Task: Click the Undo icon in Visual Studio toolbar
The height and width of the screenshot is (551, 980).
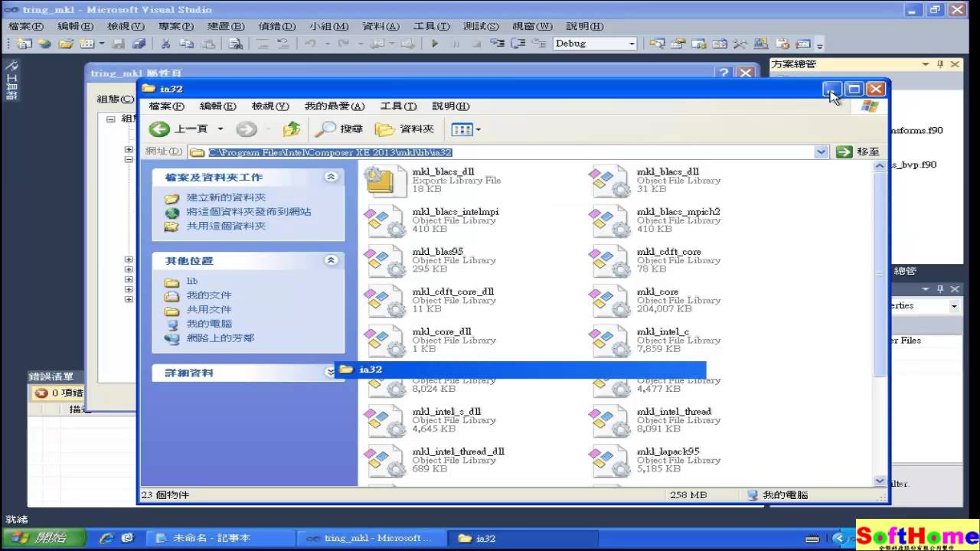Action: pyautogui.click(x=309, y=44)
